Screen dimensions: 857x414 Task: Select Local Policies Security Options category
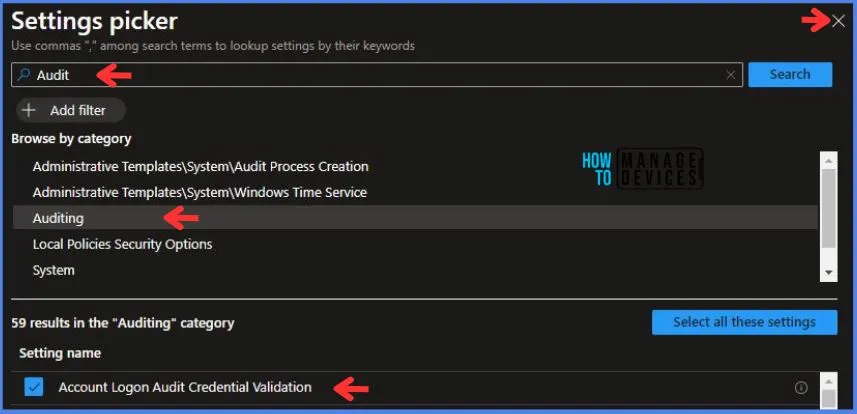[122, 244]
